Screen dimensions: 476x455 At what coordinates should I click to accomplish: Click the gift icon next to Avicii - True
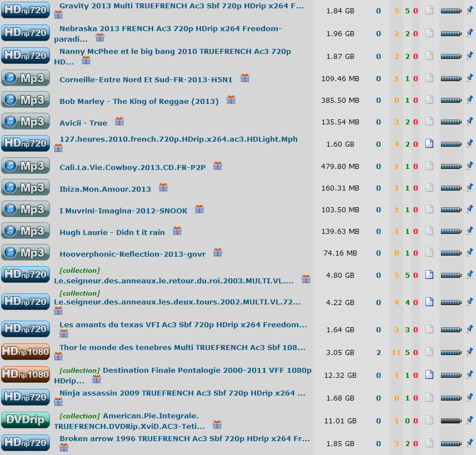point(119,122)
